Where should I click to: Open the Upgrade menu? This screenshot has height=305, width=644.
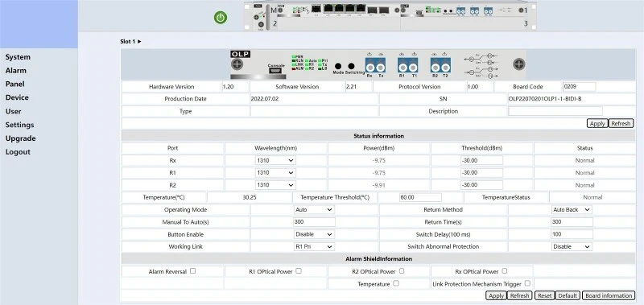click(x=21, y=138)
